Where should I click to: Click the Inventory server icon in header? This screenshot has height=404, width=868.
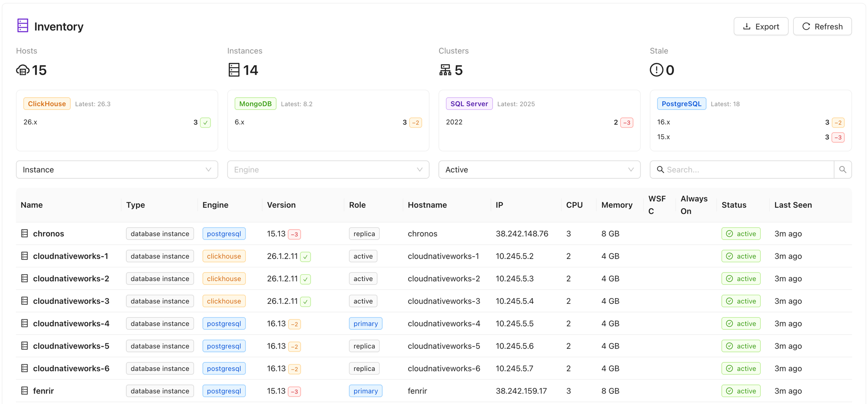tap(23, 26)
